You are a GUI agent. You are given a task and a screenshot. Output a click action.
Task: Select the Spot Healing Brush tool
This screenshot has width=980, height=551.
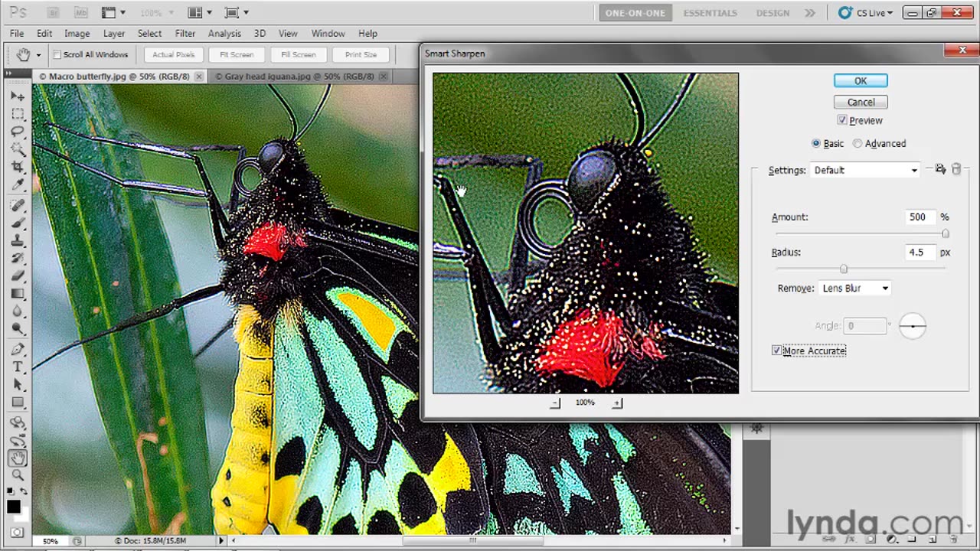point(18,206)
